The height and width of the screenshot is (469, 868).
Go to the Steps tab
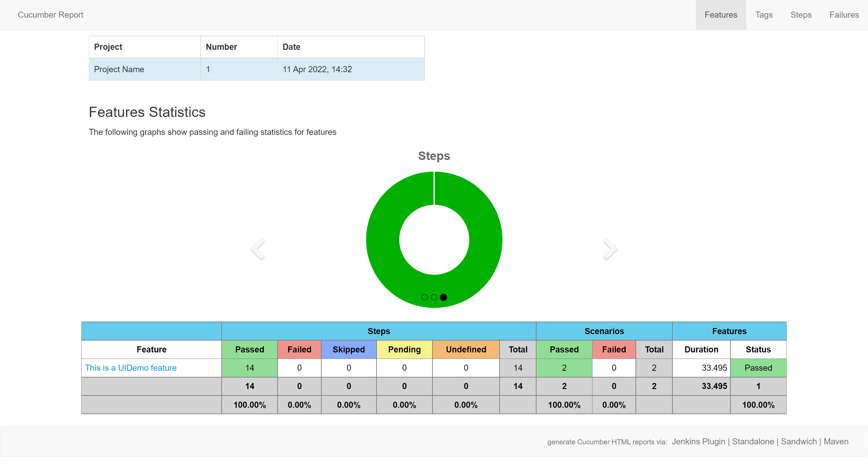click(801, 15)
